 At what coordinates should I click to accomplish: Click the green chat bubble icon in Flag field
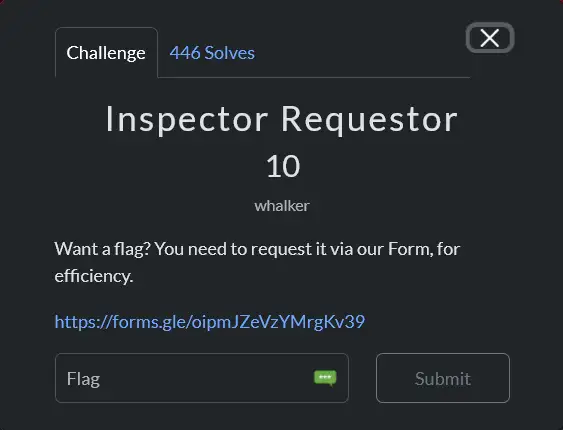[325, 378]
